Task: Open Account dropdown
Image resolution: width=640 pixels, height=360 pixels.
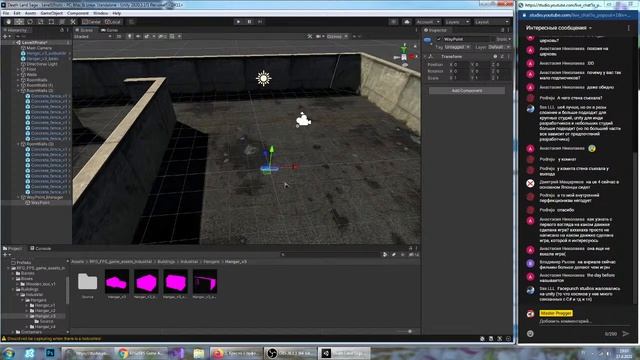Action: click(428, 22)
